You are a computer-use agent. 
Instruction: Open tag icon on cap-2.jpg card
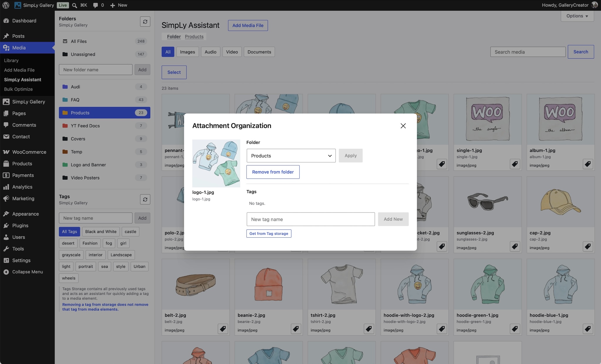click(588, 246)
